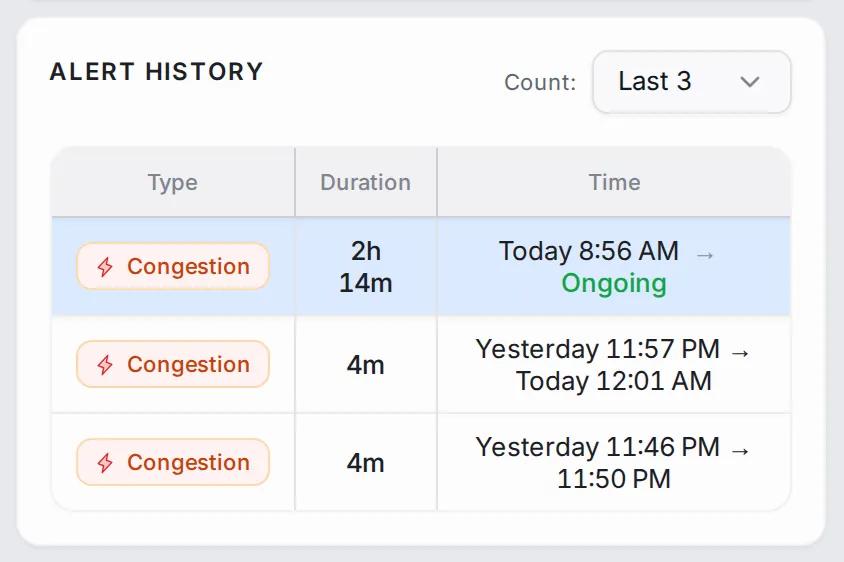Click the chevron arrow in Count selector
The width and height of the screenshot is (844, 562).
pos(750,82)
